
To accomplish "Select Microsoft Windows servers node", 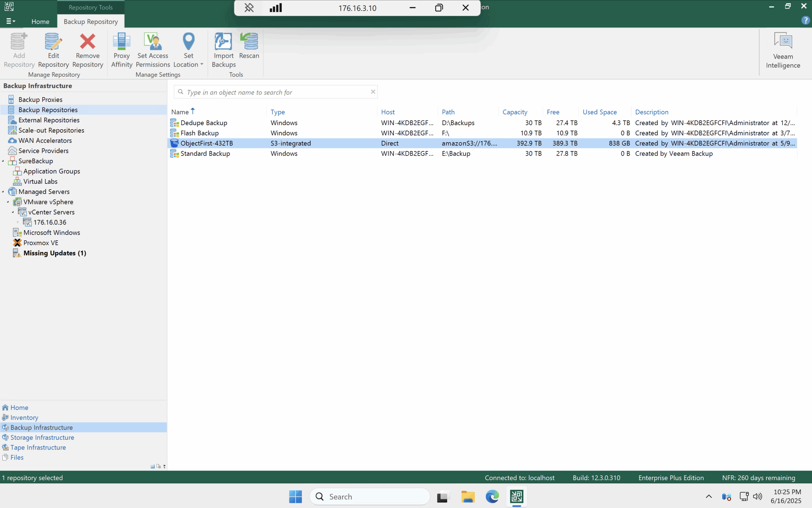I will pos(52,232).
